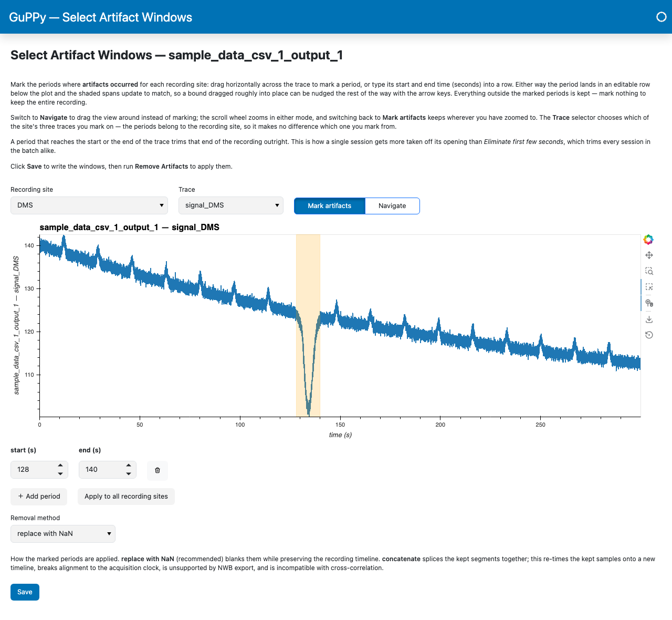Click the shaded orange artifact span on plot
Image resolution: width=672 pixels, height=620 pixels.
tap(308, 326)
